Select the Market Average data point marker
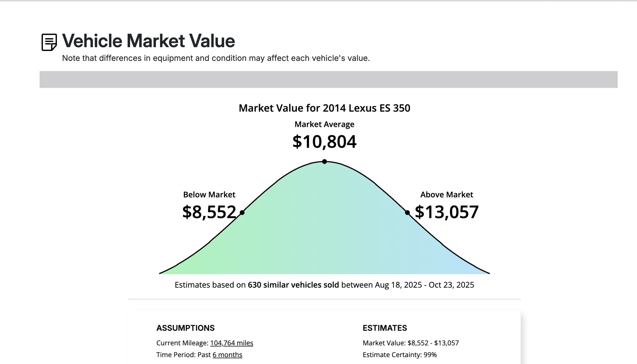 coord(324,162)
